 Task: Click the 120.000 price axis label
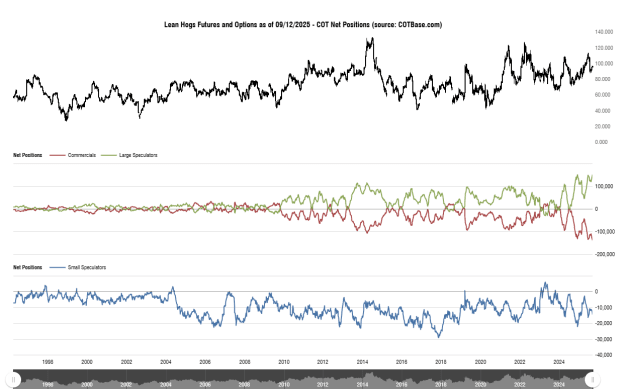click(604, 48)
